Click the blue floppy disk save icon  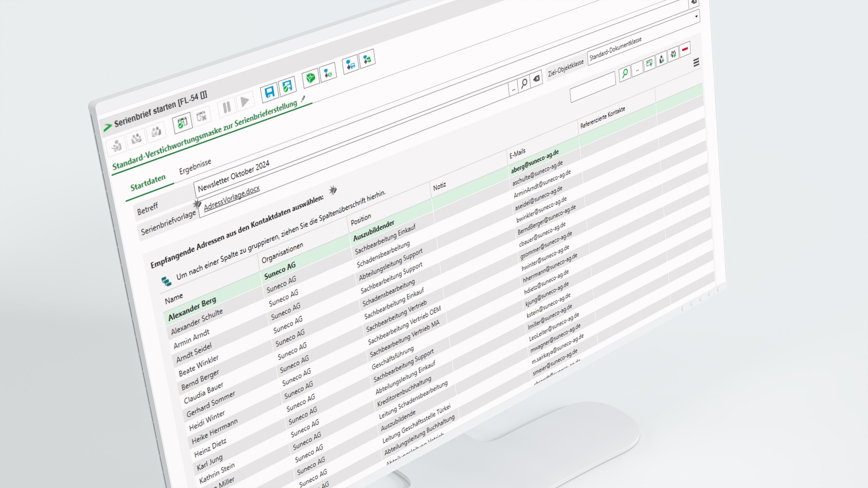[270, 92]
